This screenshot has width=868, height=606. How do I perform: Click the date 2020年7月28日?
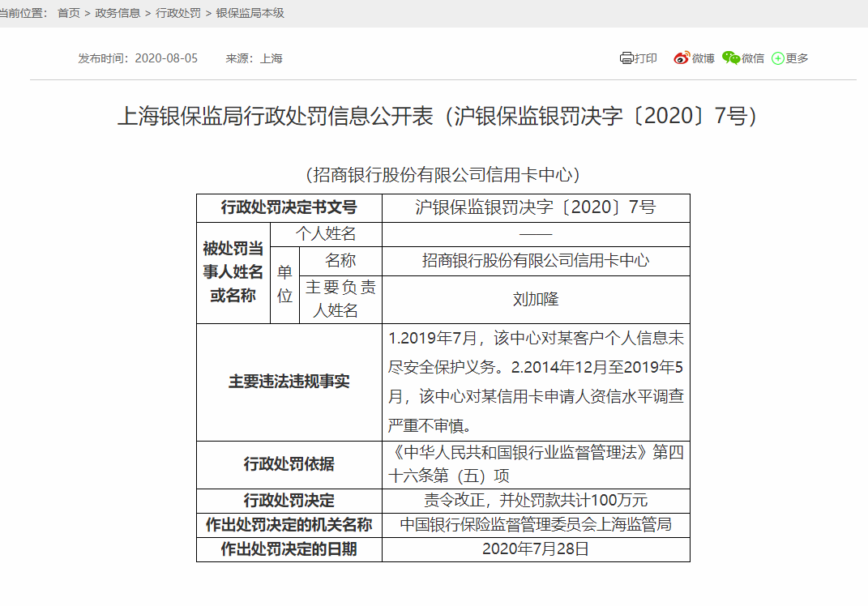pos(536,549)
